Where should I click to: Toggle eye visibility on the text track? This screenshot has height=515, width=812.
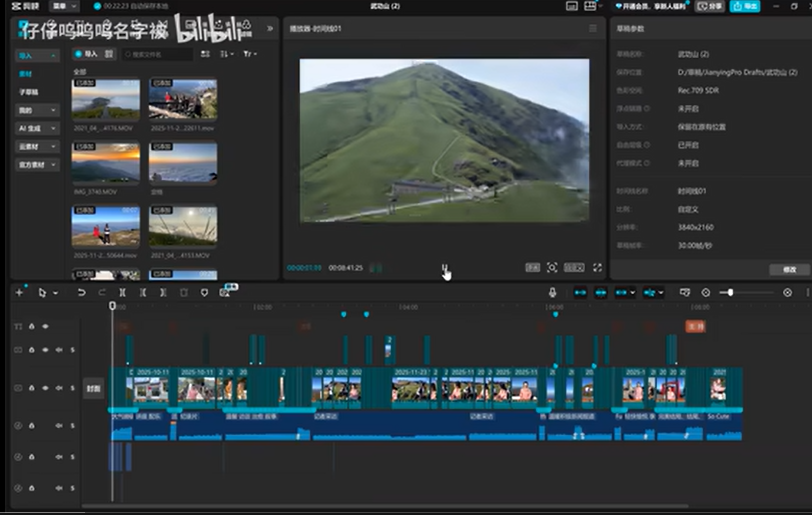pyautogui.click(x=45, y=326)
